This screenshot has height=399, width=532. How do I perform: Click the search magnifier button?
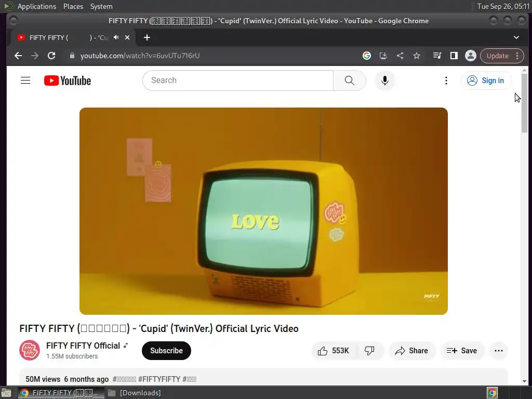tap(350, 81)
